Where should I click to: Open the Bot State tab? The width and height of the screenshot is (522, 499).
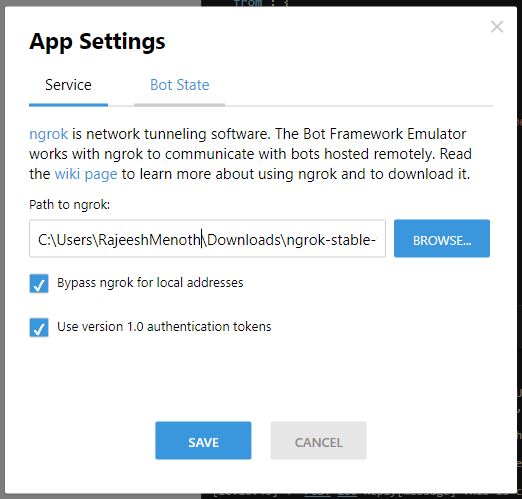(x=180, y=85)
